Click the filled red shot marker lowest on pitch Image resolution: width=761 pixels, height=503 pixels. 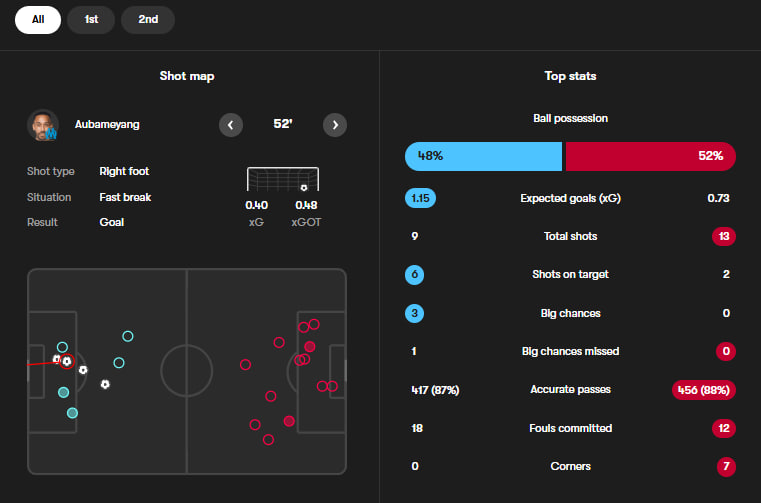point(289,421)
